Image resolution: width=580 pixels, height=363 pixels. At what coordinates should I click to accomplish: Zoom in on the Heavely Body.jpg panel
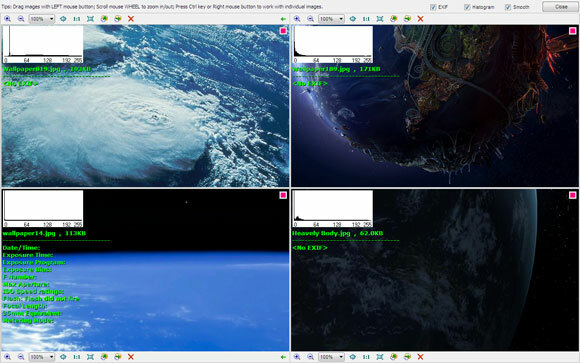click(x=297, y=357)
